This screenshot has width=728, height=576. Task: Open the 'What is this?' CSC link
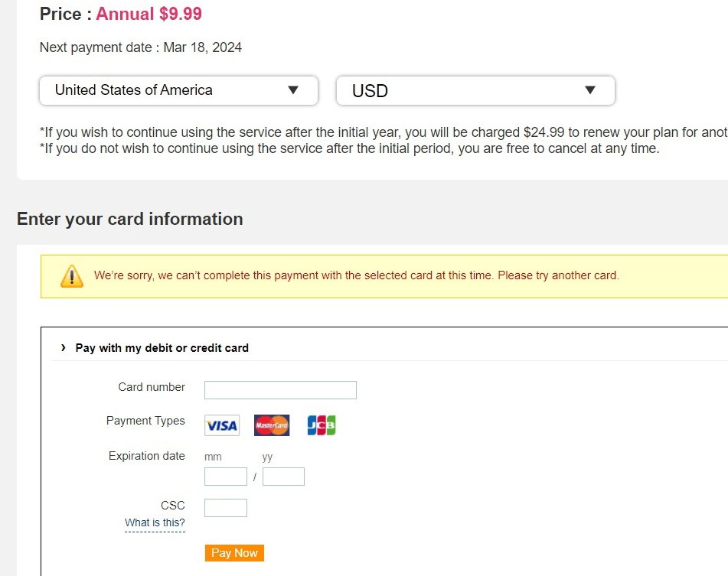pyautogui.click(x=155, y=522)
